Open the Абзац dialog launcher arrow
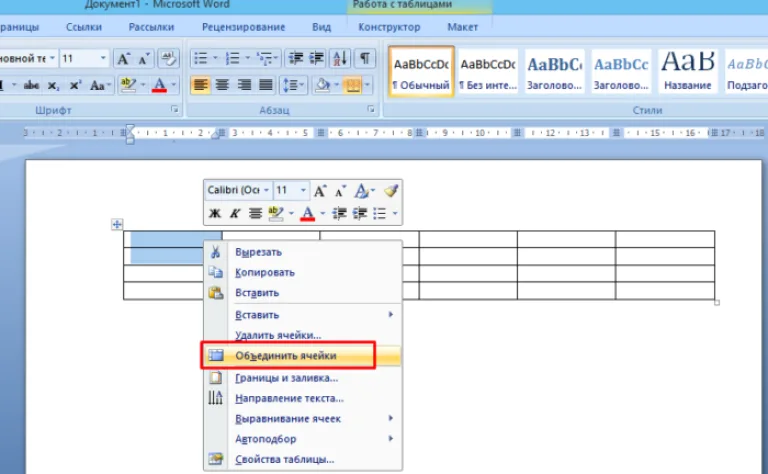Screen dimensions: 768x474 coord(371,110)
